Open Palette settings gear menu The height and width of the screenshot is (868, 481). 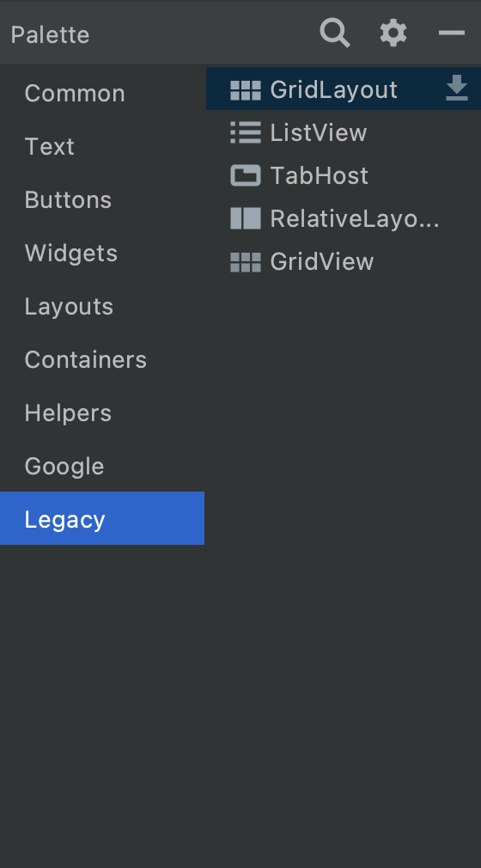[x=393, y=34]
